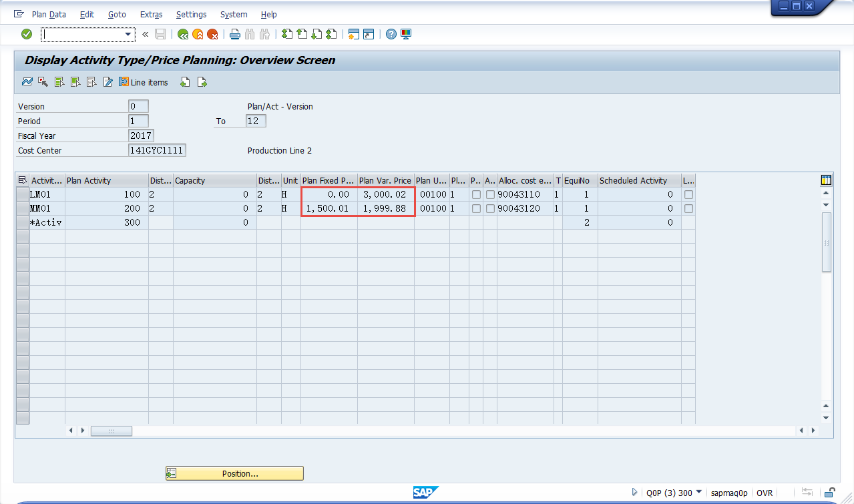The width and height of the screenshot is (854, 504).
Task: Open the Help question mark icon
Action: (391, 34)
